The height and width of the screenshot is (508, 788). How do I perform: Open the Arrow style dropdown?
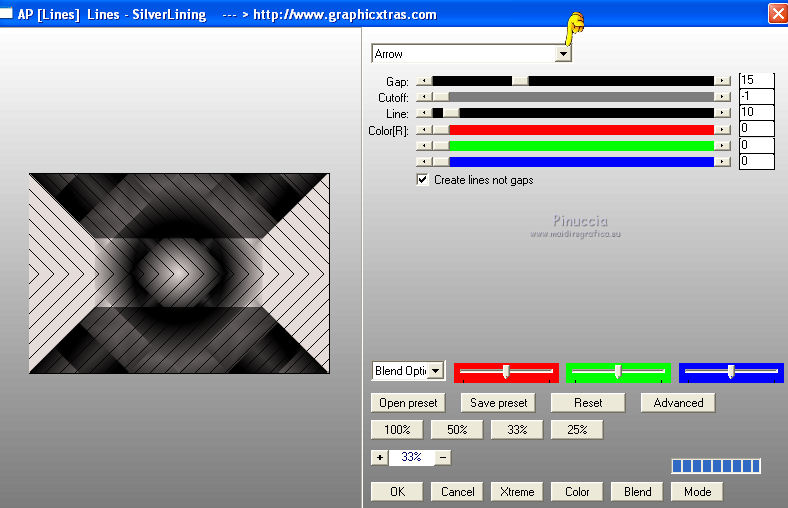click(563, 54)
